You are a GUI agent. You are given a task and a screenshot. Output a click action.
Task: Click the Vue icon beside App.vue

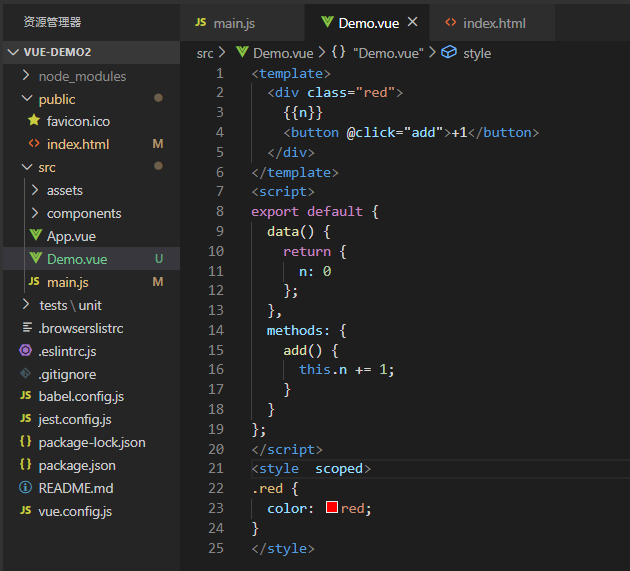pos(36,235)
